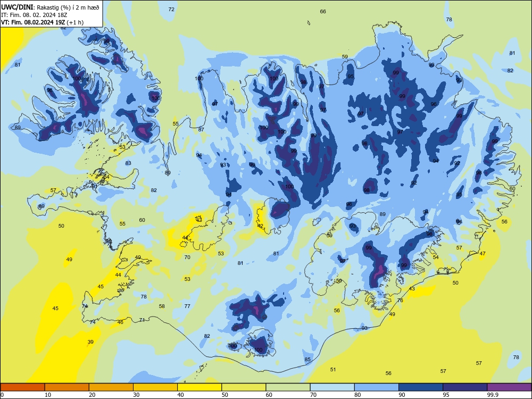Click the humidity value '42' in yellow area

[x=260, y=226]
